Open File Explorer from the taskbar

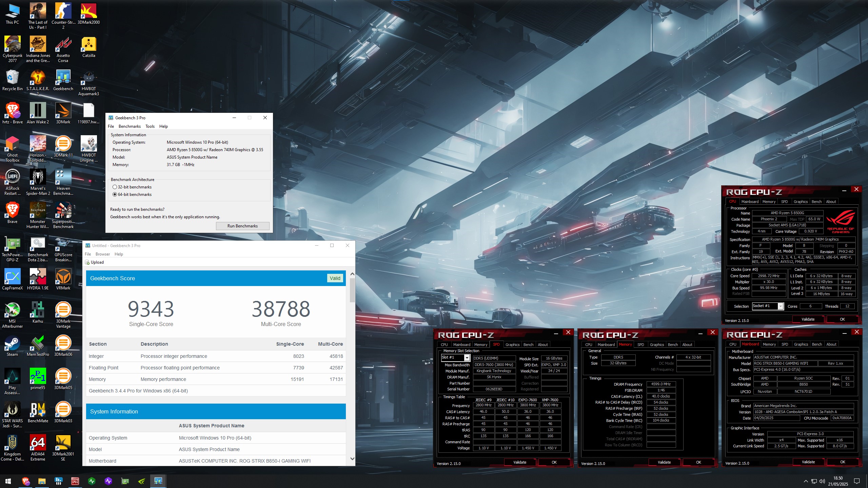pos(42,481)
